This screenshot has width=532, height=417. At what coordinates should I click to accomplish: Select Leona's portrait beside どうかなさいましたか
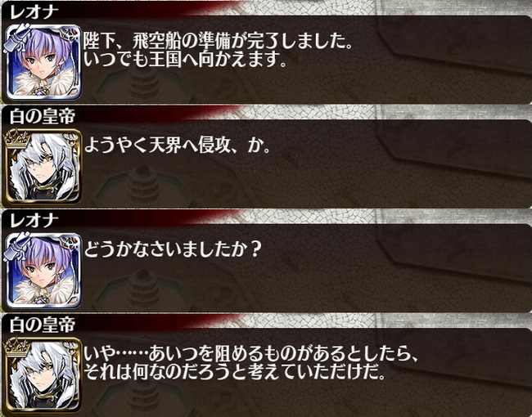43,270
